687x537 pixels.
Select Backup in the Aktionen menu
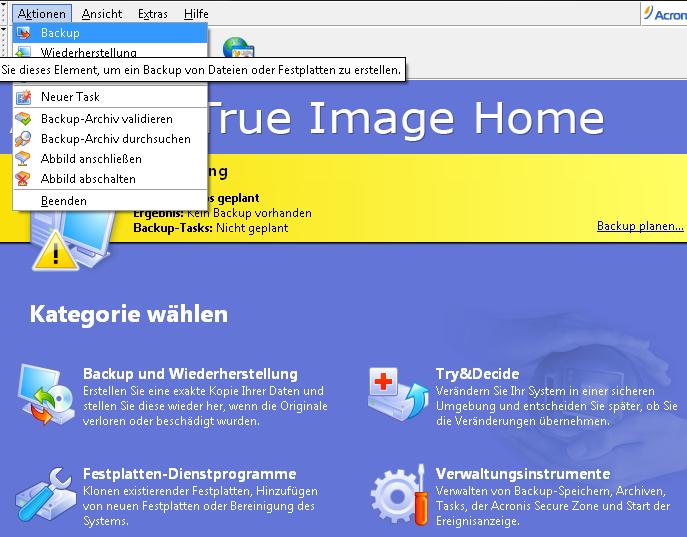[110, 33]
